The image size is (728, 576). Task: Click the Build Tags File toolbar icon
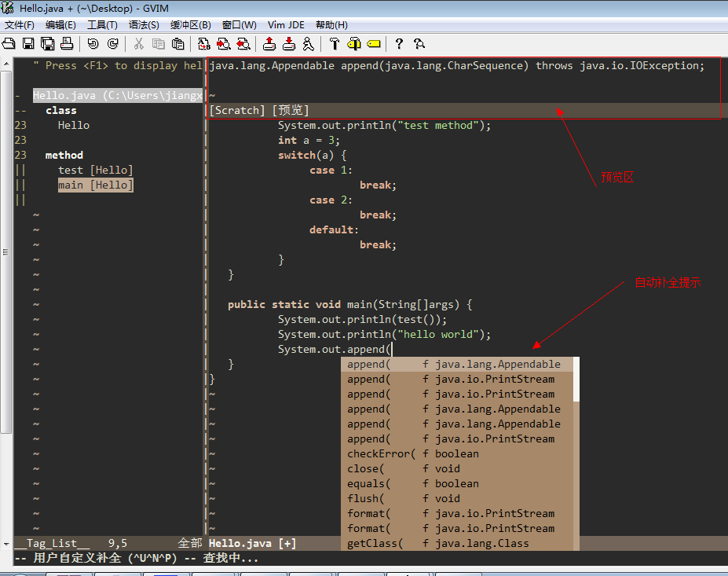tap(354, 45)
